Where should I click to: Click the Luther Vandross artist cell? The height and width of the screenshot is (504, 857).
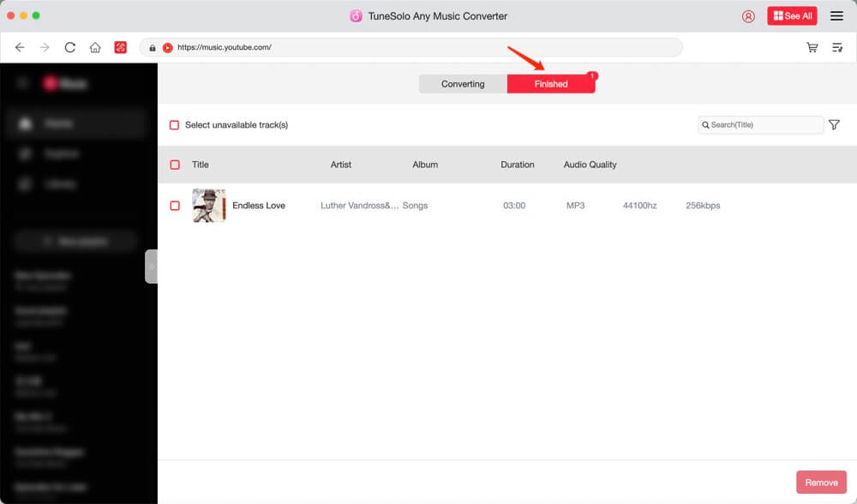pyautogui.click(x=359, y=206)
